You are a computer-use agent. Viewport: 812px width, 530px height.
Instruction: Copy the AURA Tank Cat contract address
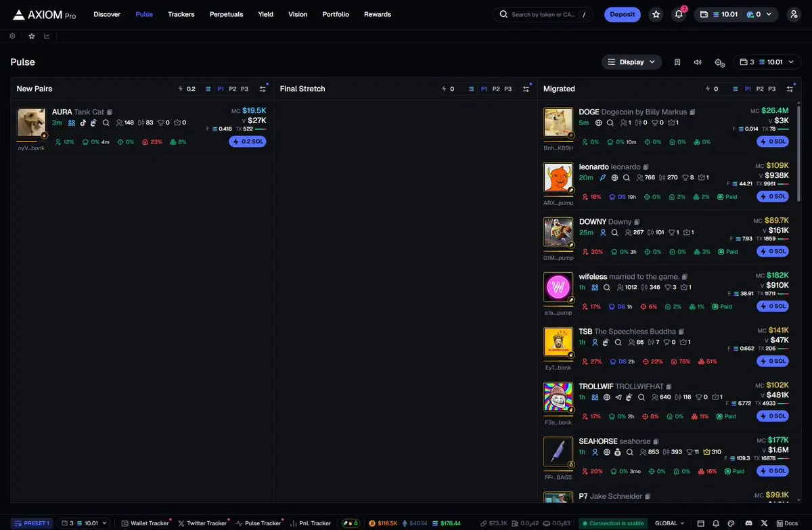[x=110, y=112]
